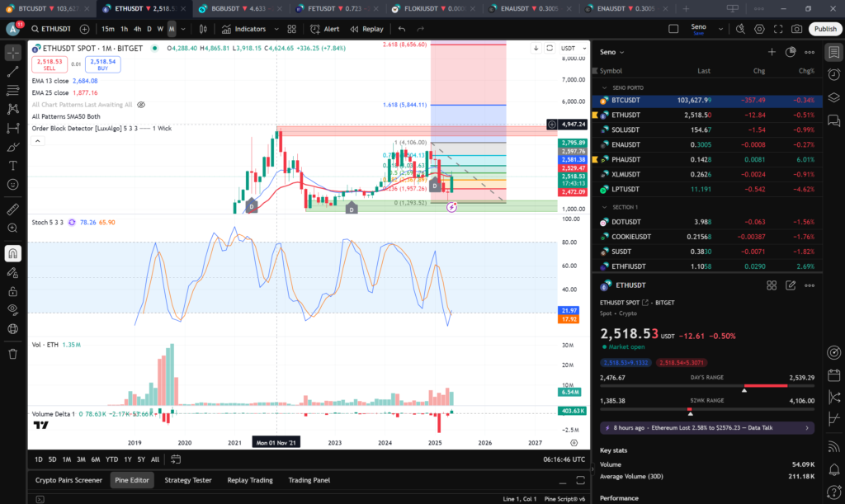
Task: Click the 2,518.54 BUY price button
Action: pos(103,64)
